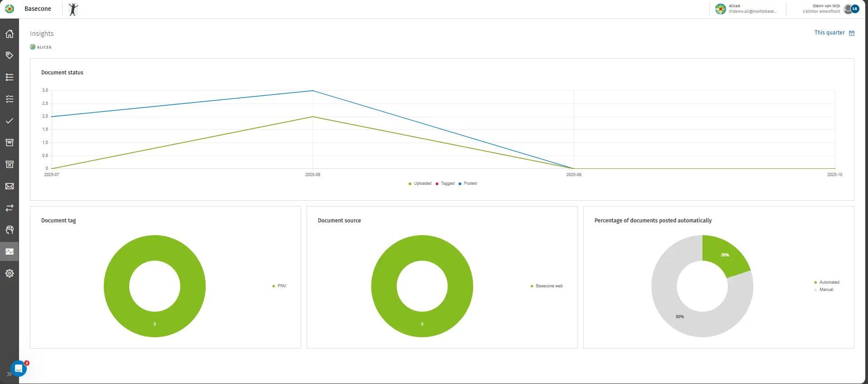Screen dimensions: 868x384
Task: Toggle the Manual entry in the donut legend
Action: (826, 290)
